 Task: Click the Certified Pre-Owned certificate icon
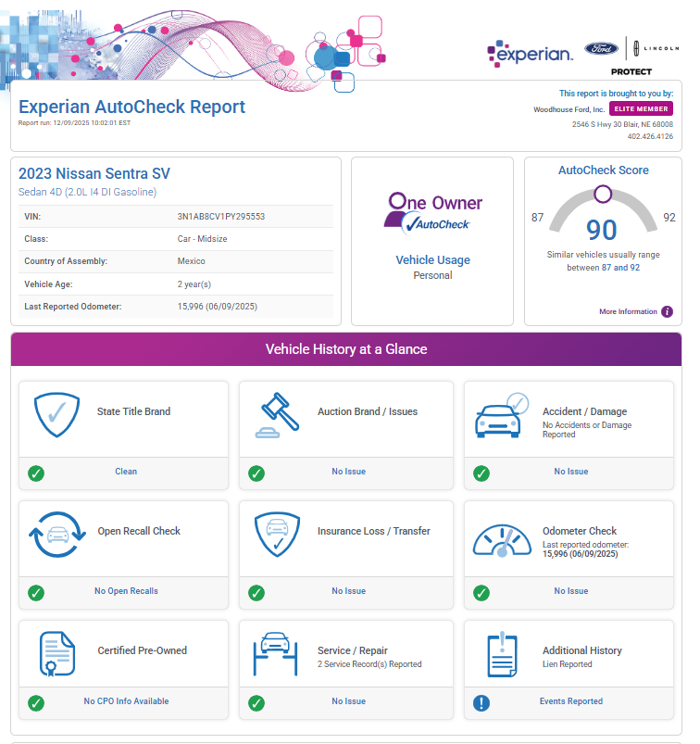tap(56, 656)
